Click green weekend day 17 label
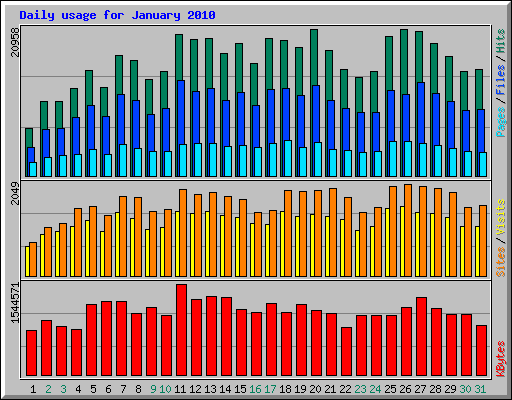Screen dimensions: 512x400 (x=270, y=389)
